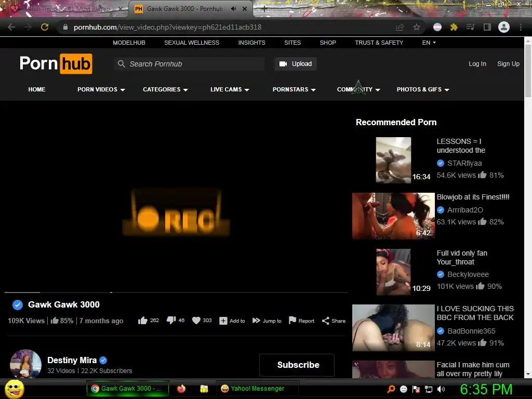Open the Beckyloveee uploader link

pos(468,274)
